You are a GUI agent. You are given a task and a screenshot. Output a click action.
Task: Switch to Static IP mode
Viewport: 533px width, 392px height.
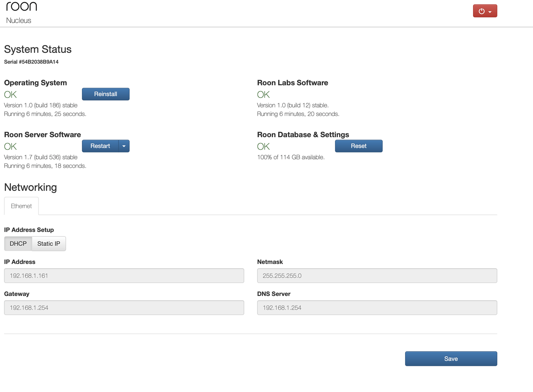pyautogui.click(x=48, y=243)
